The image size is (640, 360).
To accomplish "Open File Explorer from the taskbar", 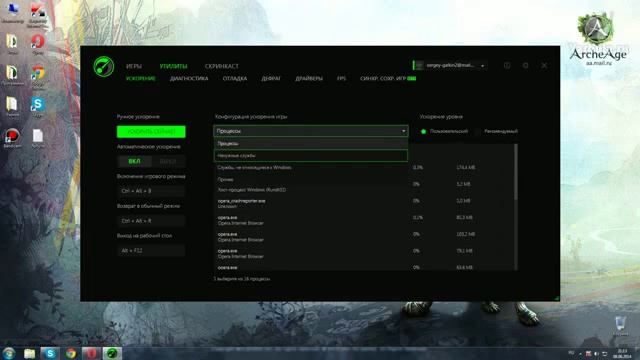I will tap(29, 353).
